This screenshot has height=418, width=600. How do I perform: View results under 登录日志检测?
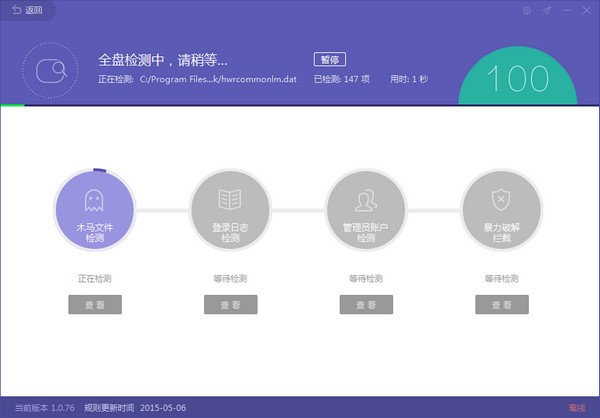(230, 305)
